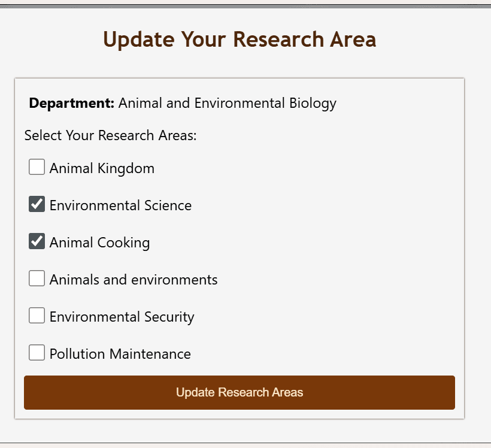
Task: Click the white checkmark beside Animal Cooking
Action: click(37, 241)
